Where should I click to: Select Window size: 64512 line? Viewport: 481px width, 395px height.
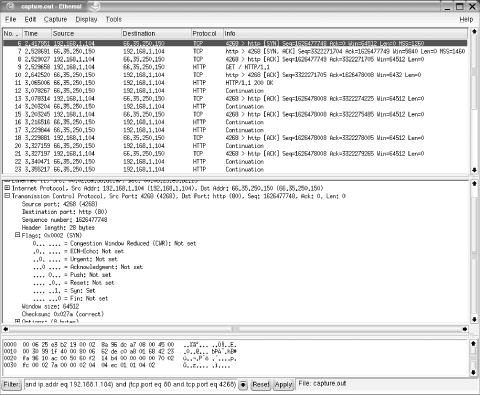tap(50, 306)
